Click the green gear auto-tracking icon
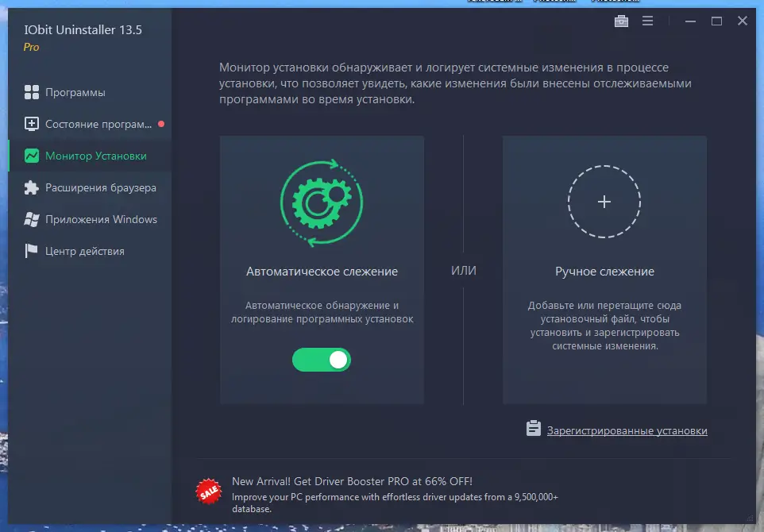The height and width of the screenshot is (532, 764). (x=322, y=202)
